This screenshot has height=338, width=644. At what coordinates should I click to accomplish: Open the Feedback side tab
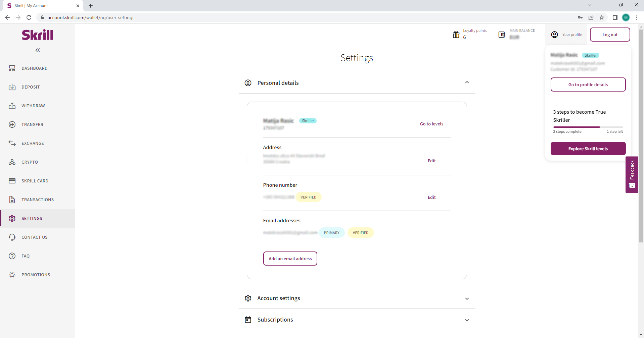point(632,174)
